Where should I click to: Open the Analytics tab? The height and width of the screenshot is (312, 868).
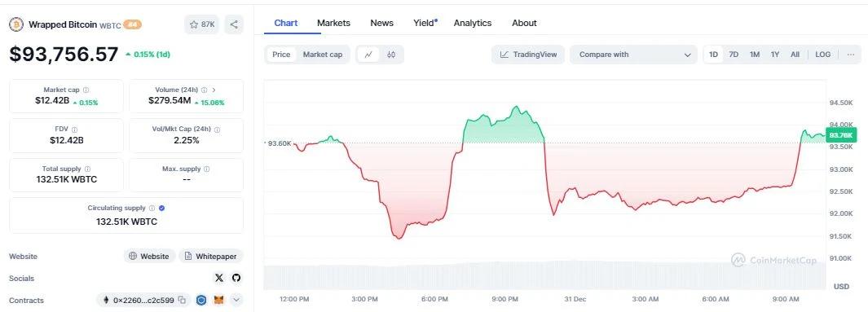click(x=472, y=23)
